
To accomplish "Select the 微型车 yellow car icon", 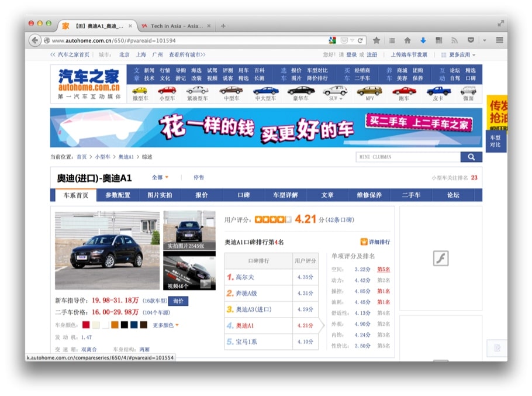I will coord(140,91).
